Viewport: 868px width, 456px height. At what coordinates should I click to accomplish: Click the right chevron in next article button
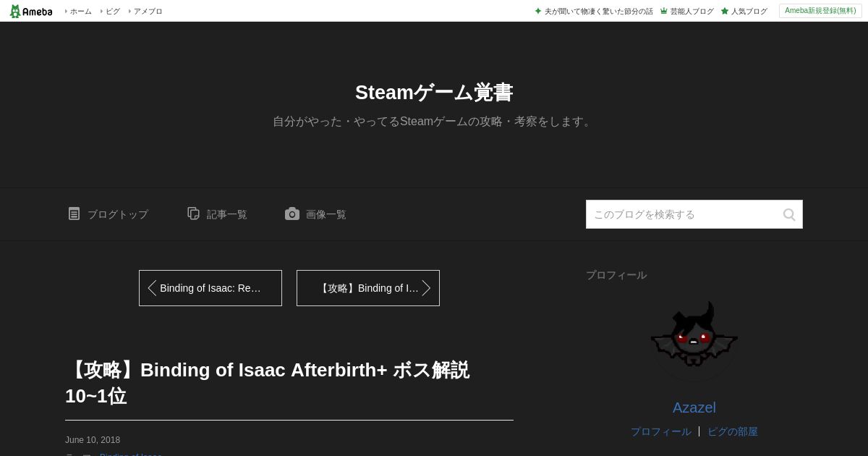426,288
